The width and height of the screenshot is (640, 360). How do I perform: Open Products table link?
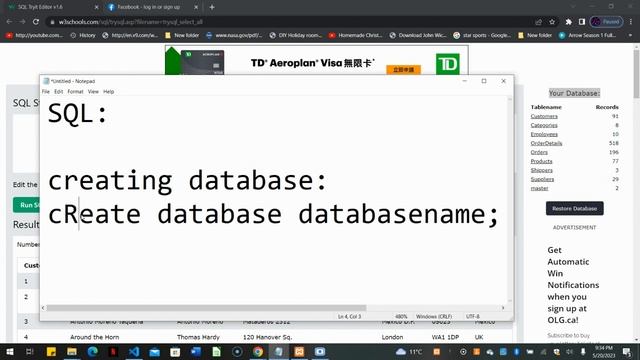coord(542,161)
